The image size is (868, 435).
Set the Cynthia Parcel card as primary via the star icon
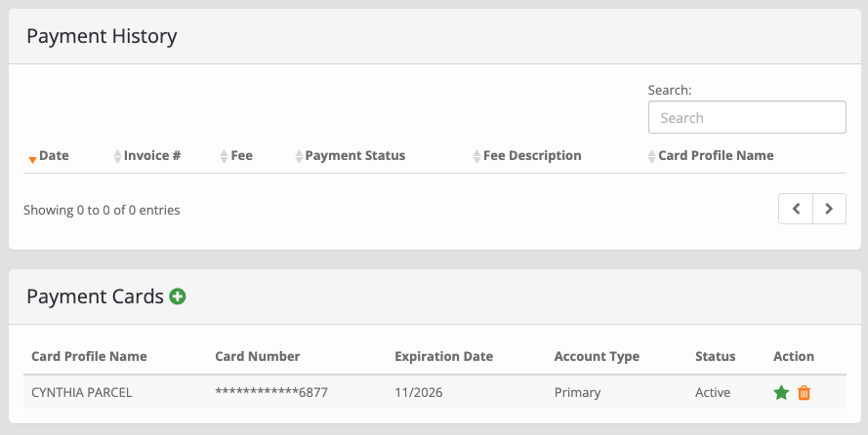[x=781, y=393]
